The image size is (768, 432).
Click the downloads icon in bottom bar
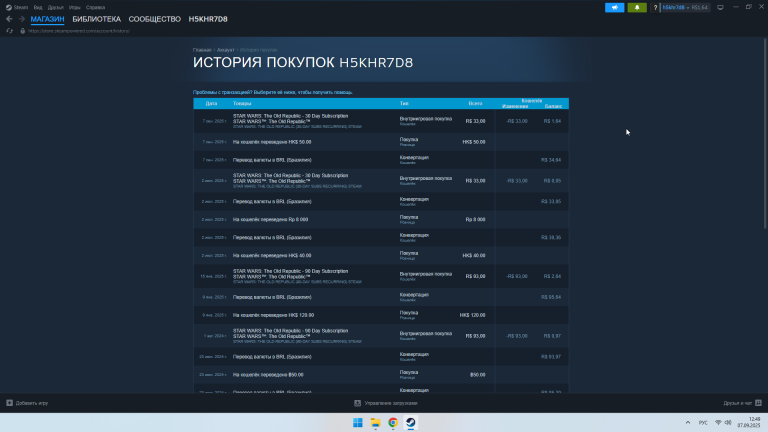(358, 403)
